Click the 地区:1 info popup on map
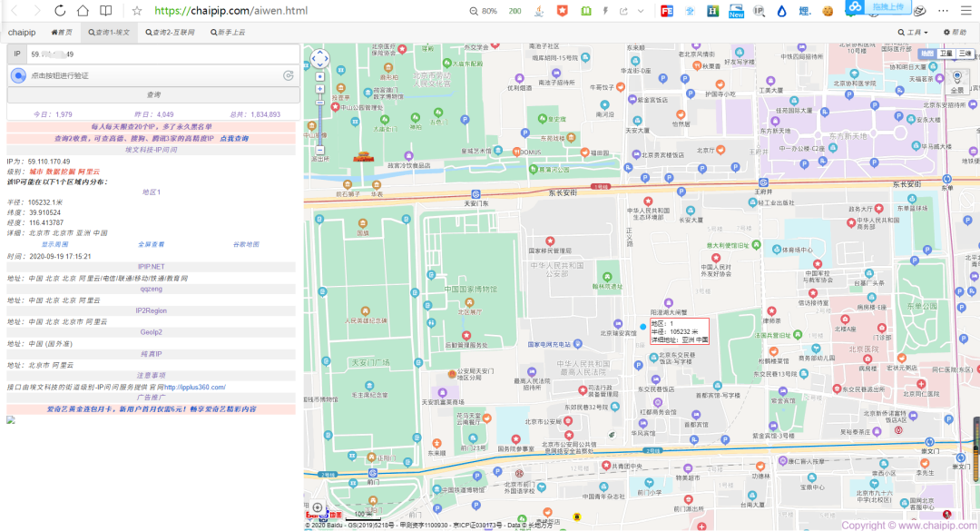Screen dimensions: 980x531 (679, 331)
